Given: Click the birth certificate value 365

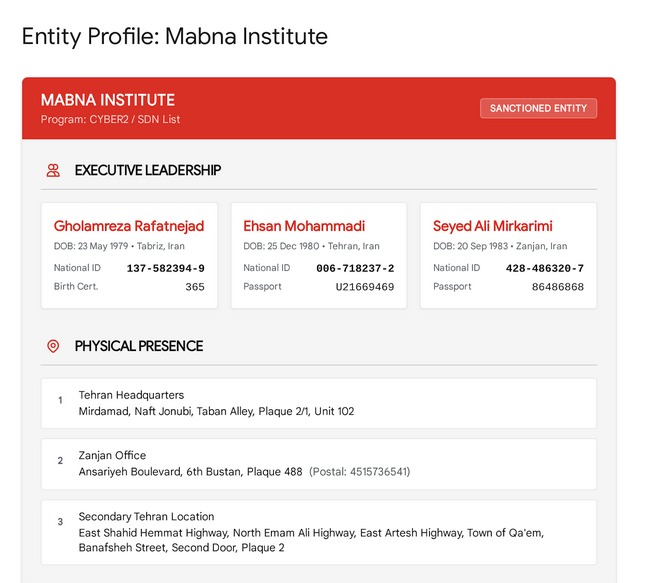Looking at the screenshot, I should click(195, 287).
